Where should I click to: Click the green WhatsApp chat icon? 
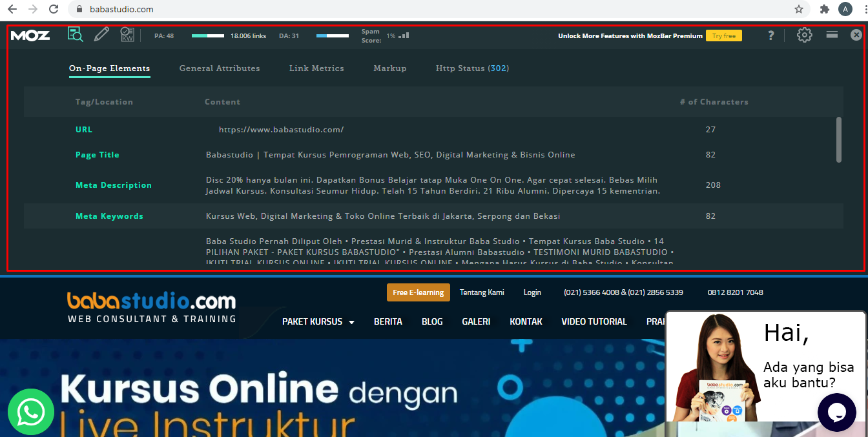(x=31, y=412)
